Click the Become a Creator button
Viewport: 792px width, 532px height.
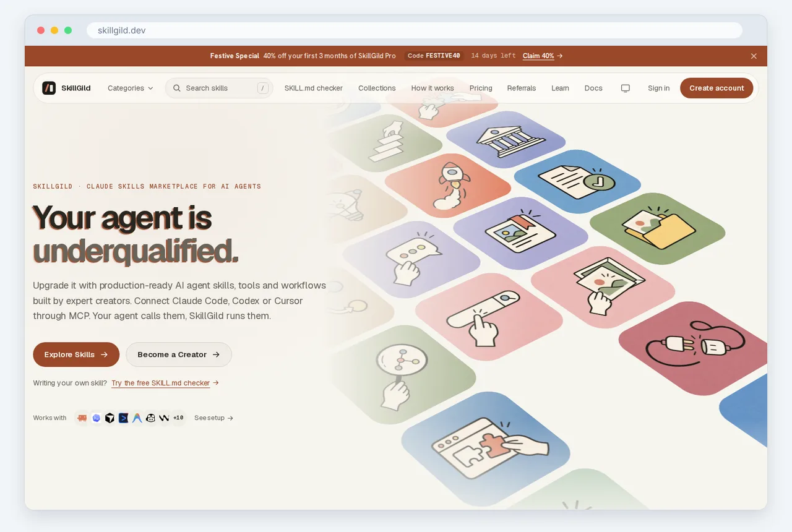pyautogui.click(x=179, y=354)
